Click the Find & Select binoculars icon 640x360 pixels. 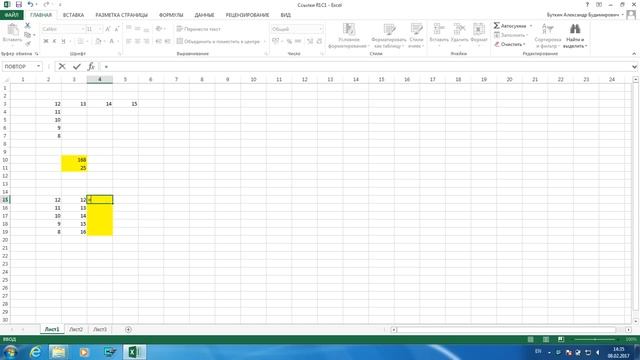(x=575, y=29)
